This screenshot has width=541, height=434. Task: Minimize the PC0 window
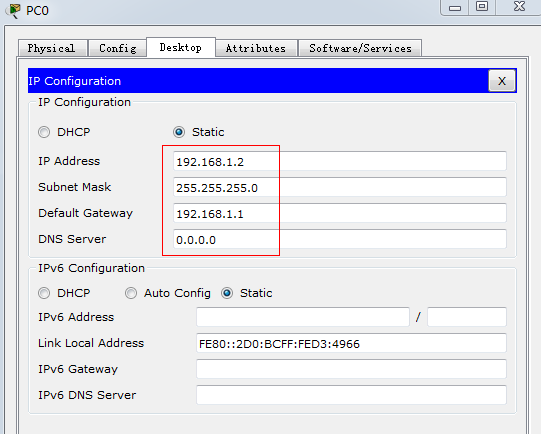(x=455, y=8)
